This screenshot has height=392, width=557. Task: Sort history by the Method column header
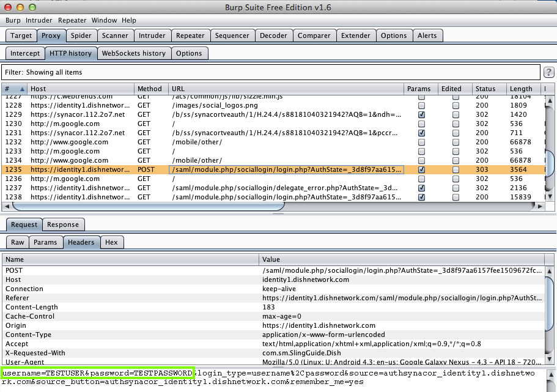pos(150,89)
